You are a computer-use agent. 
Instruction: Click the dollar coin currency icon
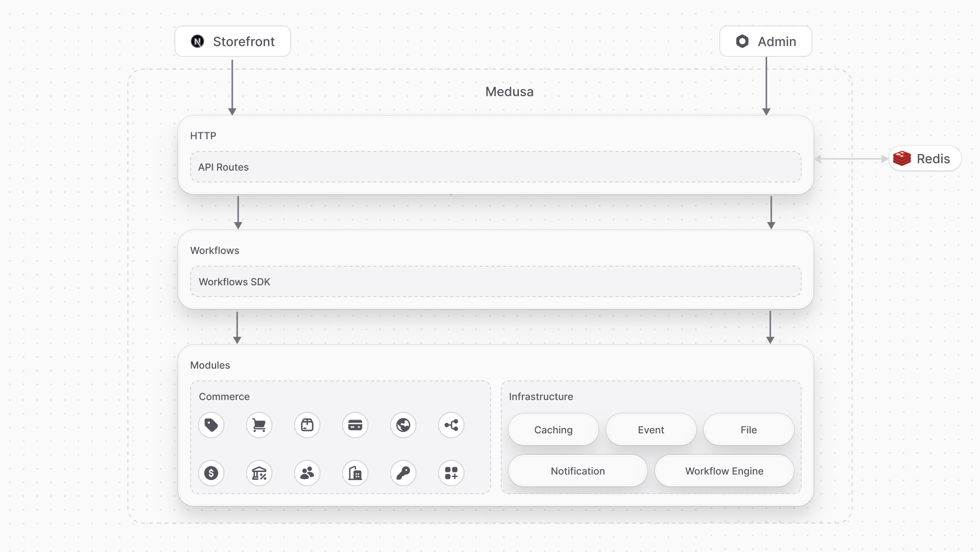click(211, 473)
